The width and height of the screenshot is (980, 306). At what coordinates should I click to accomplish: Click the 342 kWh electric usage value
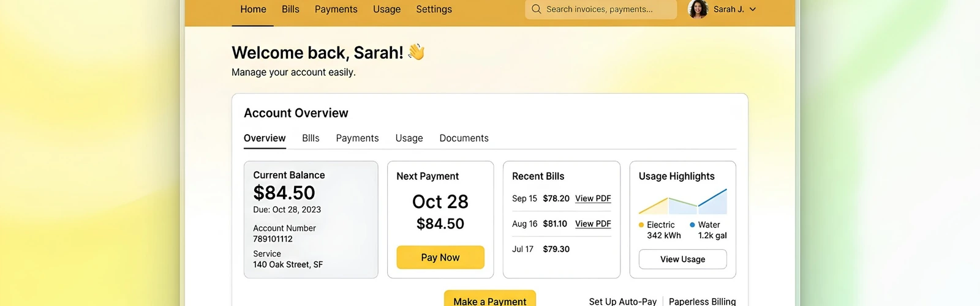664,236
